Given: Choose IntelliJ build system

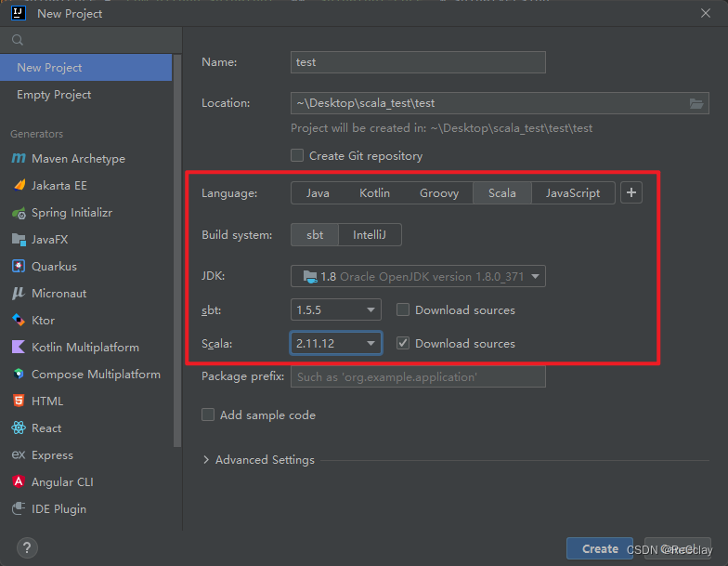Looking at the screenshot, I should (x=370, y=234).
